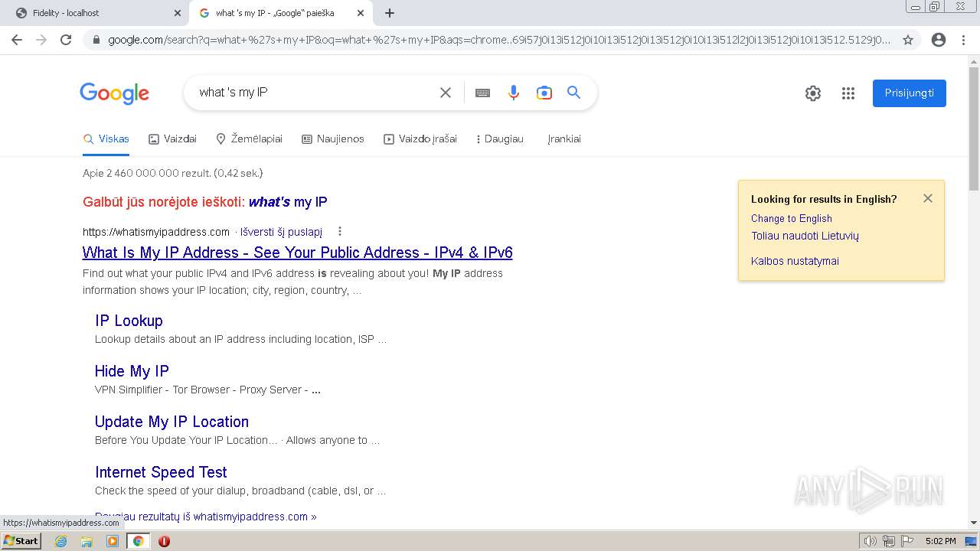Click red antivirus icon in taskbar
The width and height of the screenshot is (980, 551).
164,541
